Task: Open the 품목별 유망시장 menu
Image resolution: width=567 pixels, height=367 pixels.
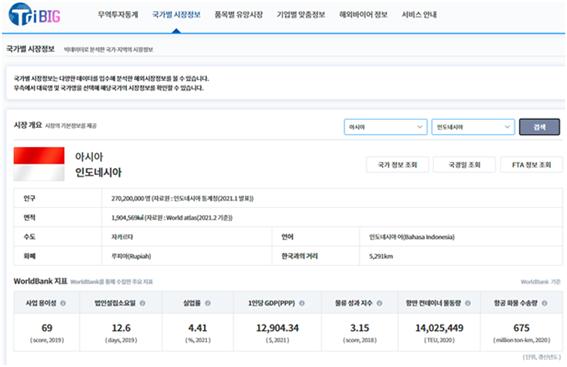Action: pos(239,15)
